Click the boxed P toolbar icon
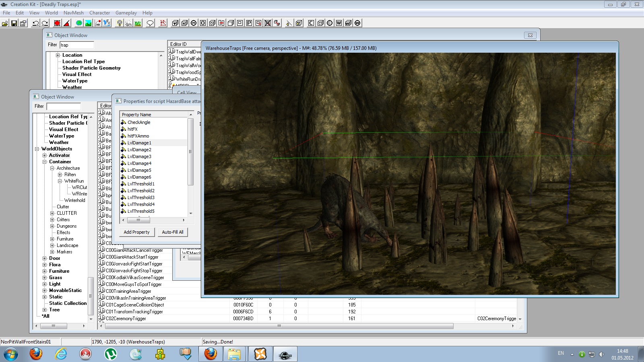The image size is (644, 362). (x=249, y=23)
